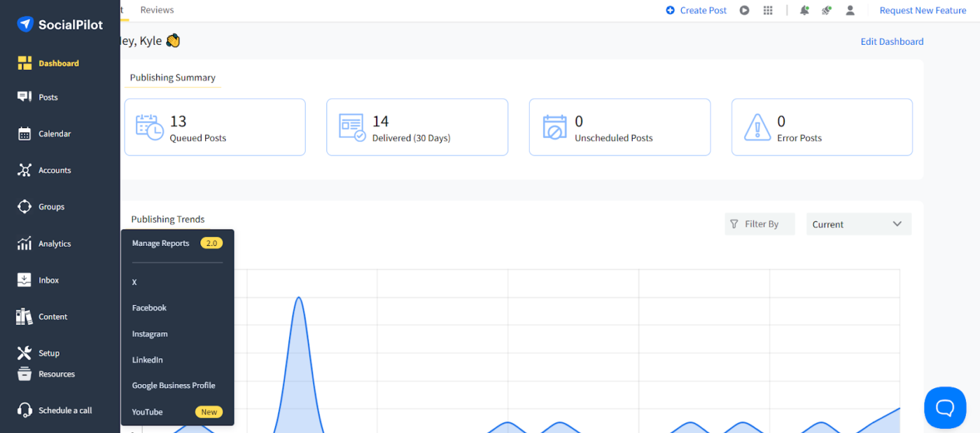Choose X in Analytics submenu

click(x=134, y=282)
